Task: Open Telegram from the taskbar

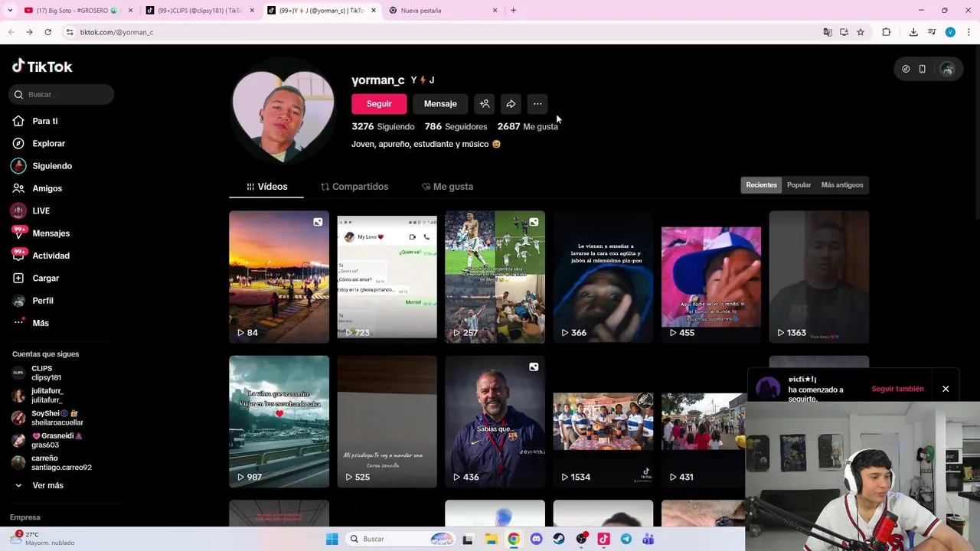Action: pos(626,539)
